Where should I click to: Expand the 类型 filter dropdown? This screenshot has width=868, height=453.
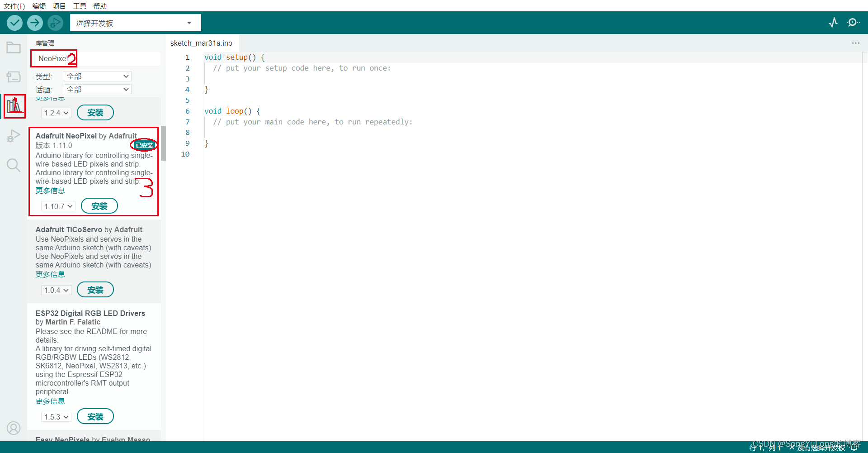[x=98, y=76]
